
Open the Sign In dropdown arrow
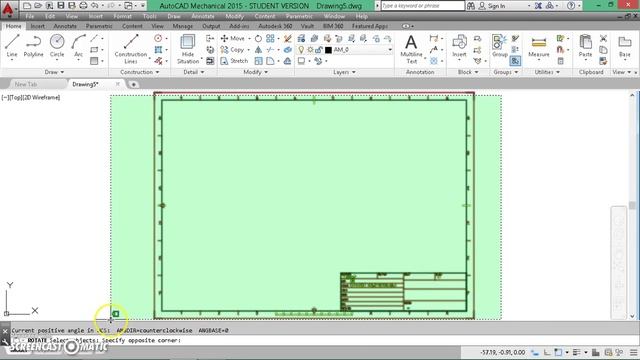click(529, 6)
